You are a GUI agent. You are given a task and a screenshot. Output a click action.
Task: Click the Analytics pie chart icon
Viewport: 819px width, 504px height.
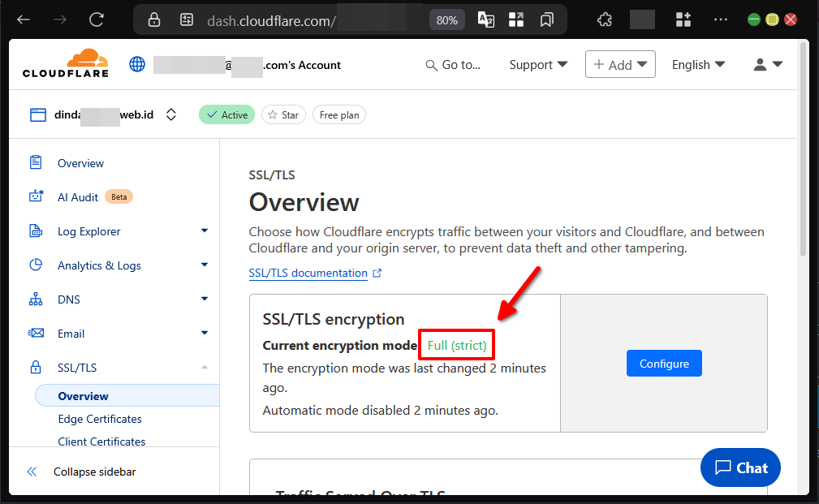36,265
